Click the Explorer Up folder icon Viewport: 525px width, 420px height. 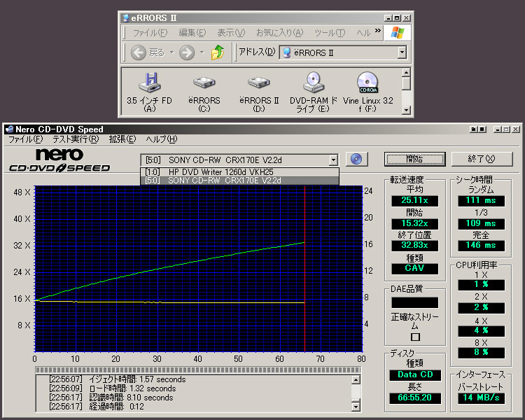[x=218, y=52]
